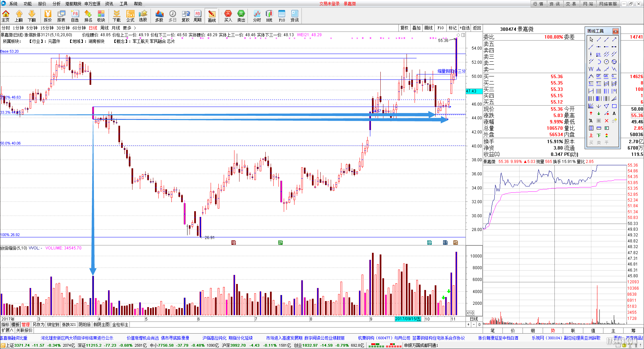Open the 公式 formula editor icon
This screenshot has height=349, width=644.
click(130, 16)
